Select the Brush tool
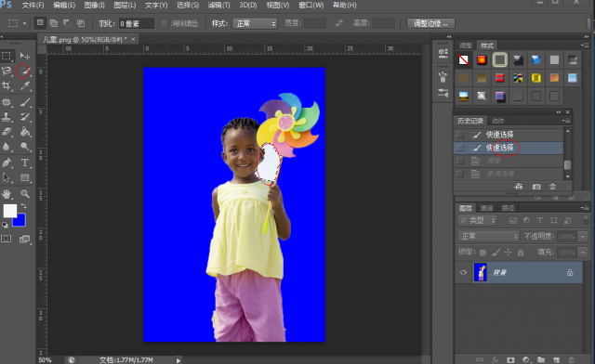Screen dimensions: 595x364 [x=25, y=102]
